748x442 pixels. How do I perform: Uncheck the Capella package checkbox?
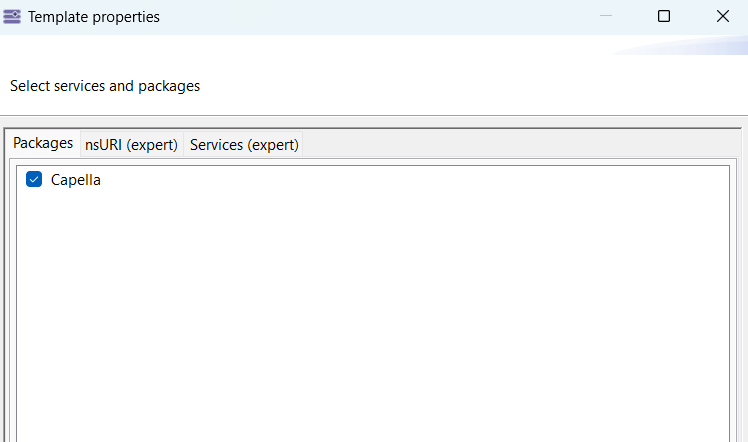pos(34,180)
